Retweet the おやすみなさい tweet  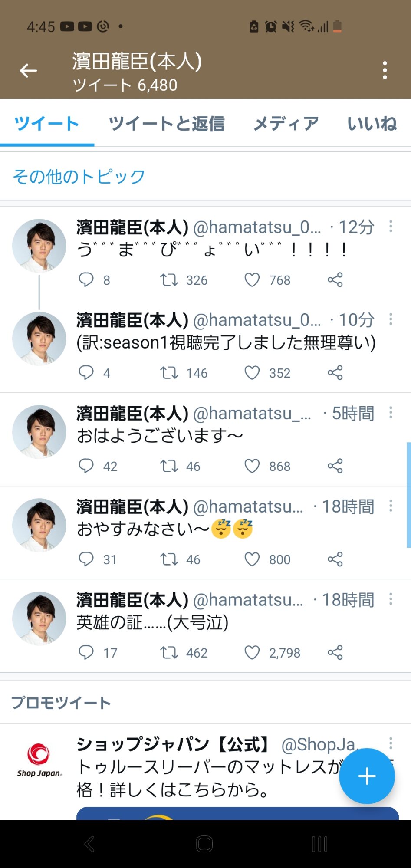pos(169,559)
